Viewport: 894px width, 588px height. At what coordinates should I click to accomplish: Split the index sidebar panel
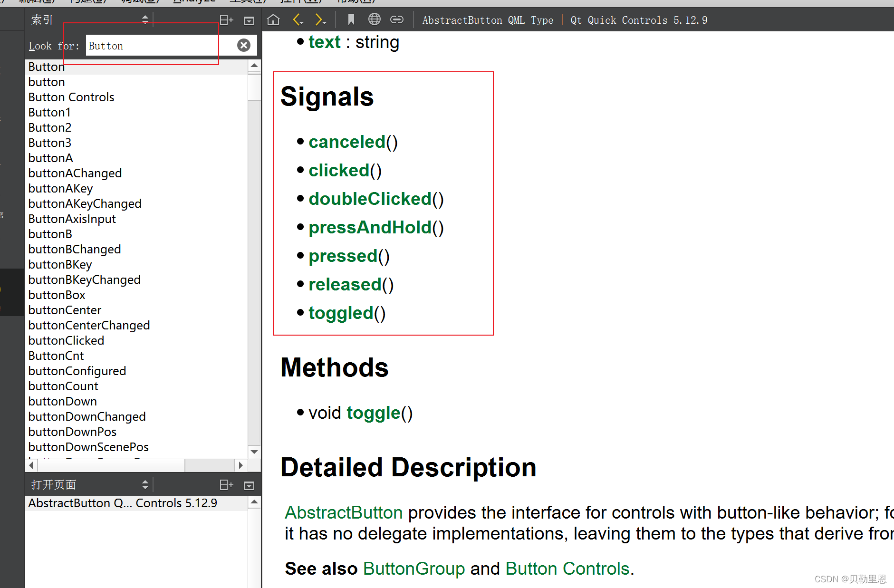pos(227,20)
